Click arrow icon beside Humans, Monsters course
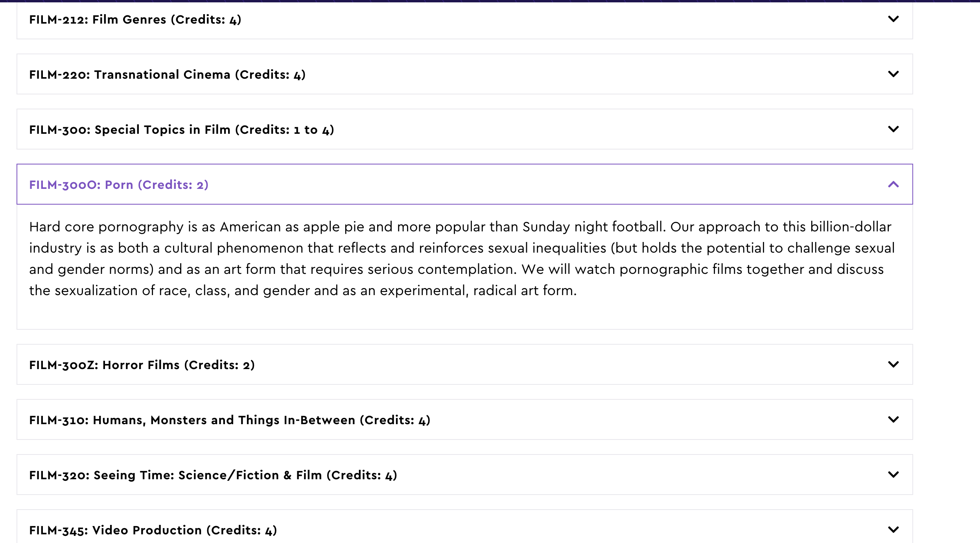980x543 pixels. coord(893,419)
